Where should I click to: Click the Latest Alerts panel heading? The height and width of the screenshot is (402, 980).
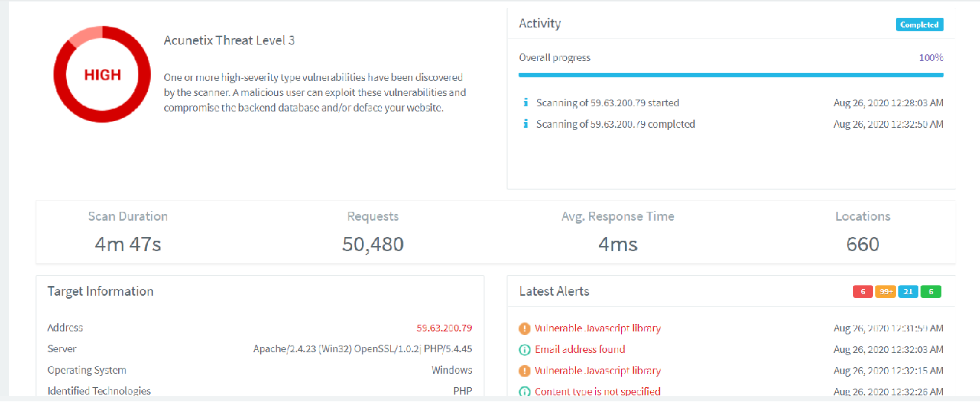tap(554, 291)
